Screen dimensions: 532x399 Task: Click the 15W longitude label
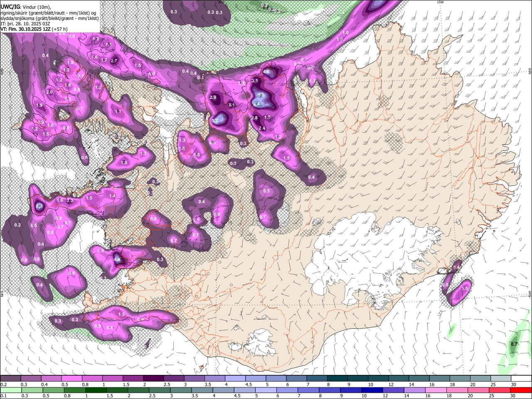point(440,2)
